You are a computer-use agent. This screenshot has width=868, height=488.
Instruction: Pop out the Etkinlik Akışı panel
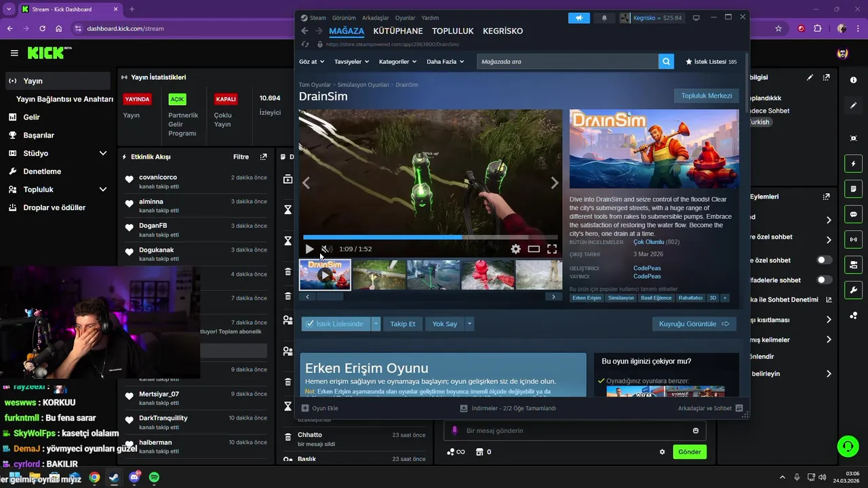(x=263, y=157)
